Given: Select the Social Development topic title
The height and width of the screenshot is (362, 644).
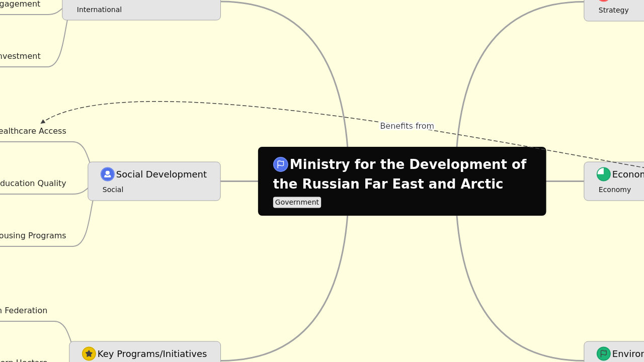Looking at the screenshot, I should pos(162,174).
